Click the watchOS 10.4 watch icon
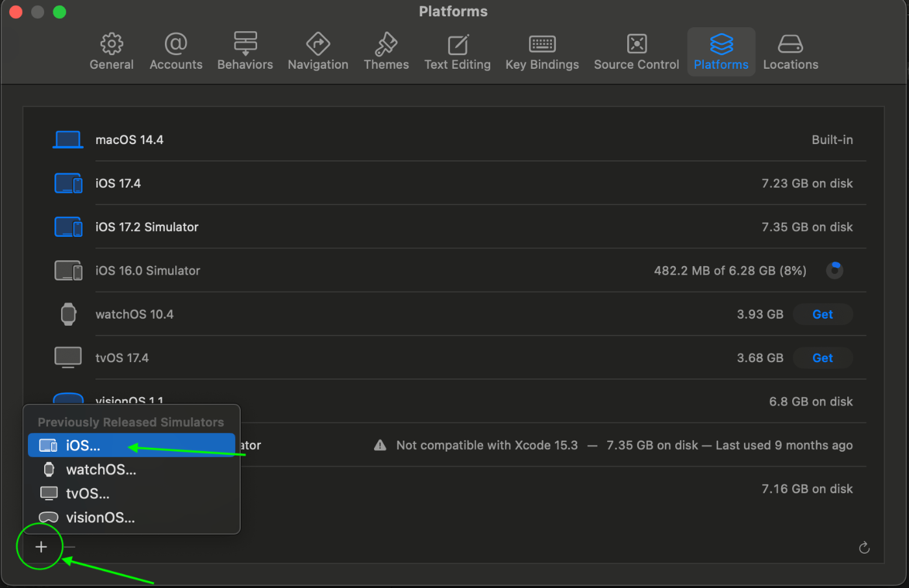Image resolution: width=909 pixels, height=588 pixels. tap(68, 314)
